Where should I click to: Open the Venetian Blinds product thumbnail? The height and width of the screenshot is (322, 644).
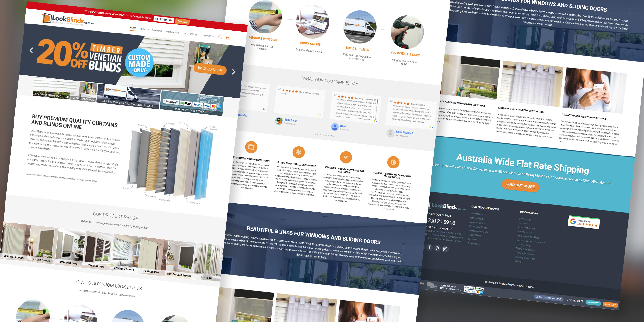pyautogui.click(x=126, y=254)
